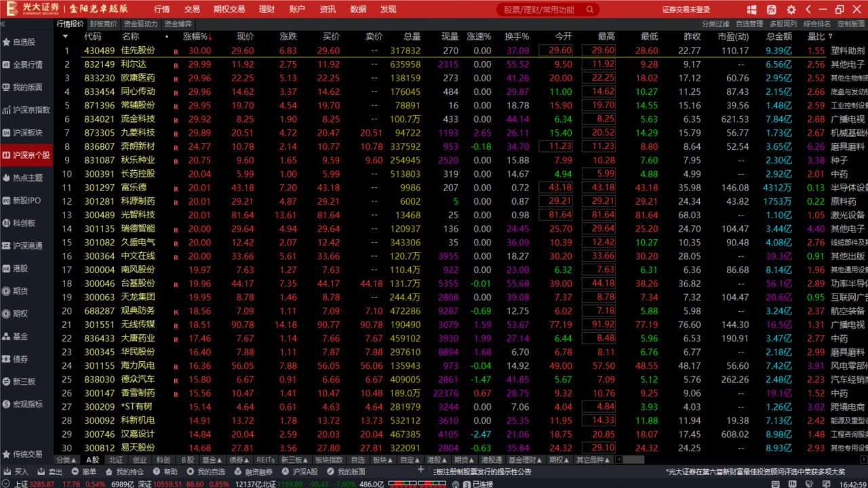
Task: Click the scroll-left arrow of bottom tab bar
Action: (x=618, y=460)
